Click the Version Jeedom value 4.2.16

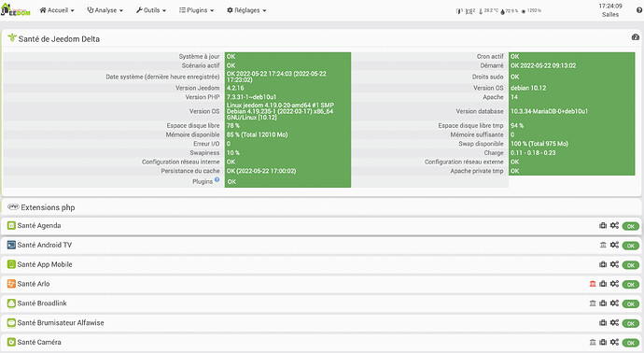(x=235, y=88)
